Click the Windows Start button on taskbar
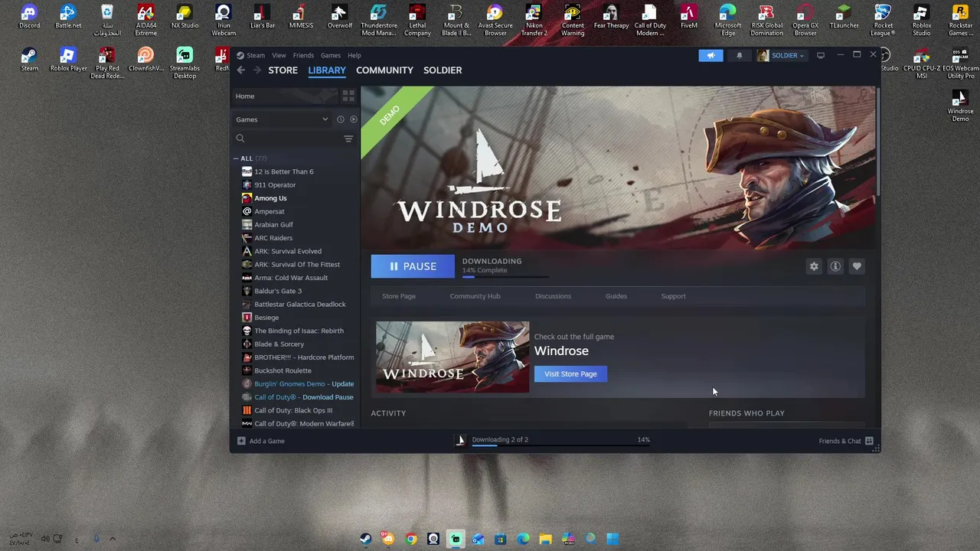Image resolution: width=980 pixels, height=551 pixels. (612, 539)
